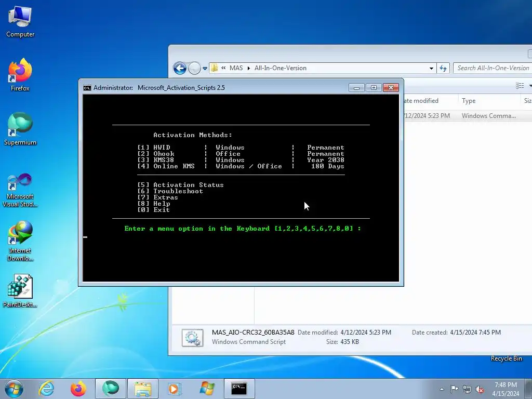This screenshot has width=532, height=399.
Task: Open command prompt system menu icon in title bar
Action: point(87,87)
